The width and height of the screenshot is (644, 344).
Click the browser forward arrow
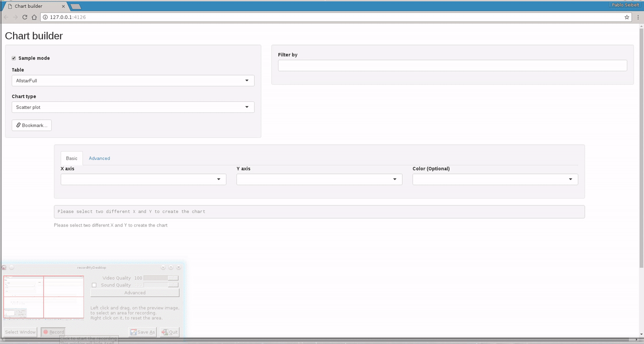pyautogui.click(x=15, y=17)
